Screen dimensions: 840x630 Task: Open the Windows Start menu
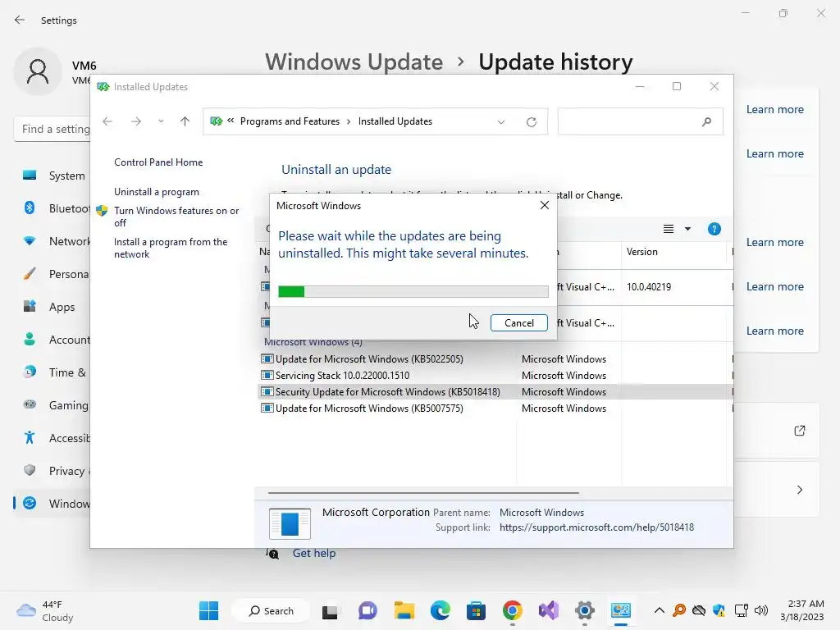208,610
